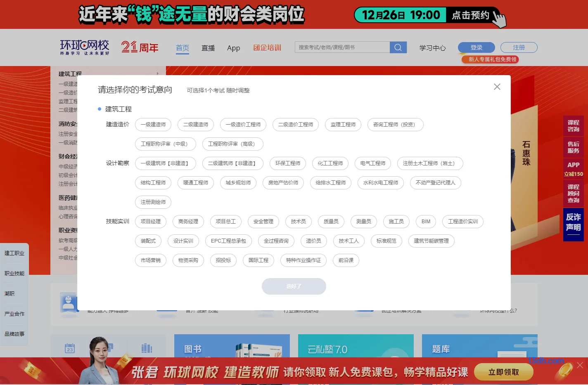Choose BIM training option
588x385 pixels.
pos(426,222)
